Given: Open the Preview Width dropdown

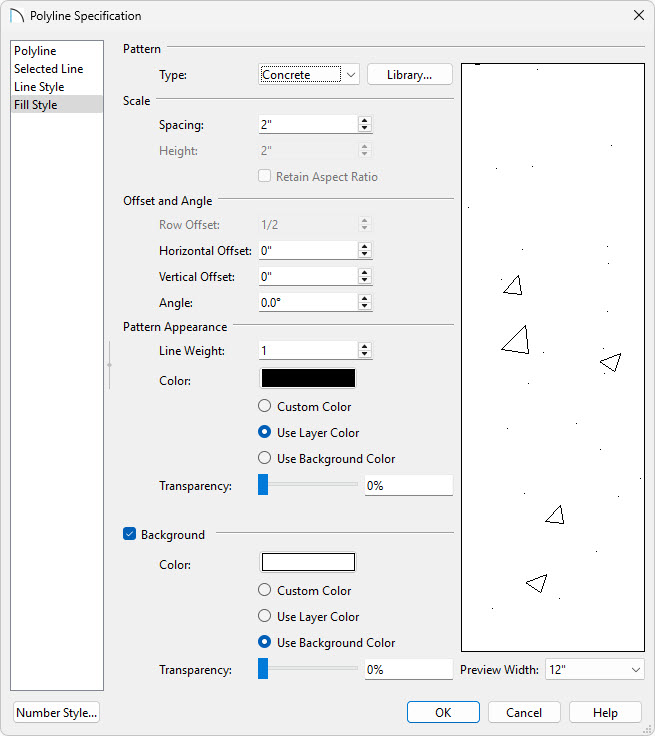Looking at the screenshot, I should 594,669.
